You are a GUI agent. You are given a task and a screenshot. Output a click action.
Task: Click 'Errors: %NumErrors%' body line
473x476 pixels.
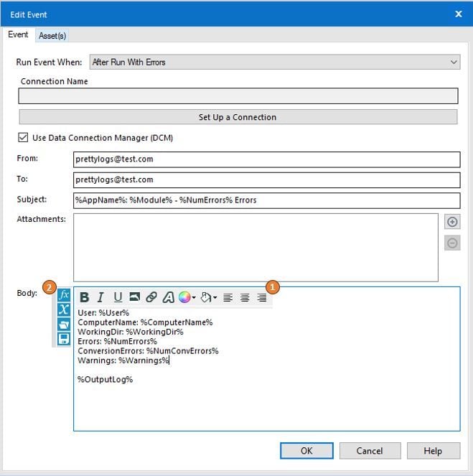tap(118, 341)
